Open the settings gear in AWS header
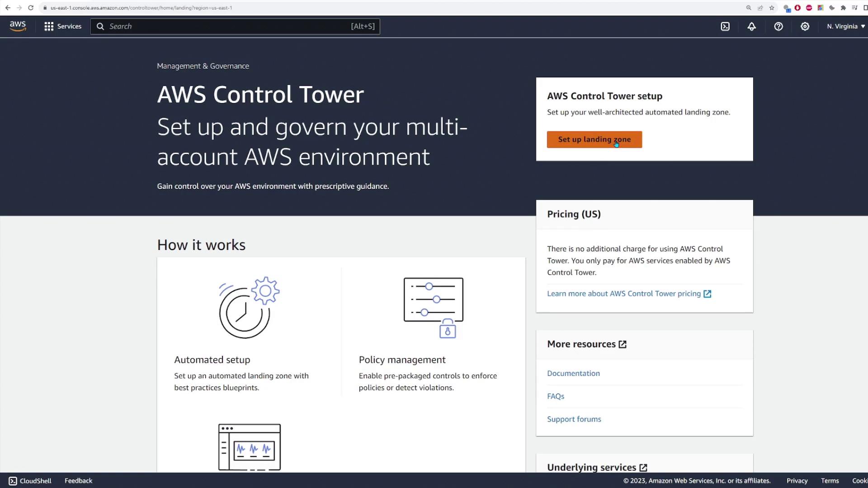The height and width of the screenshot is (488, 868). 805,26
